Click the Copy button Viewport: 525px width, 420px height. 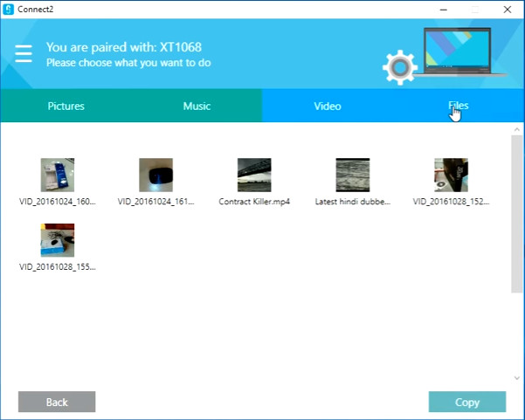[467, 402]
